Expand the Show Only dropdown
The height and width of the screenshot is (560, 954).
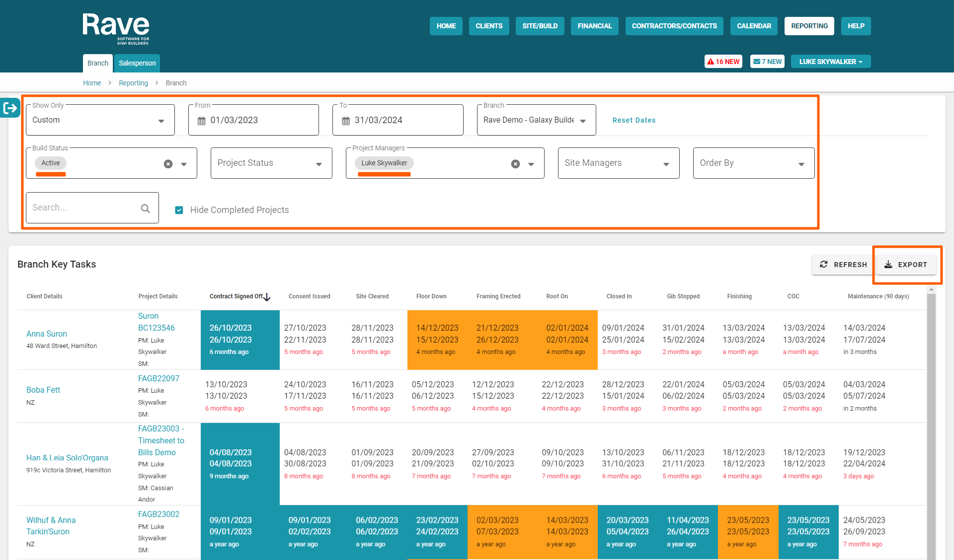161,121
